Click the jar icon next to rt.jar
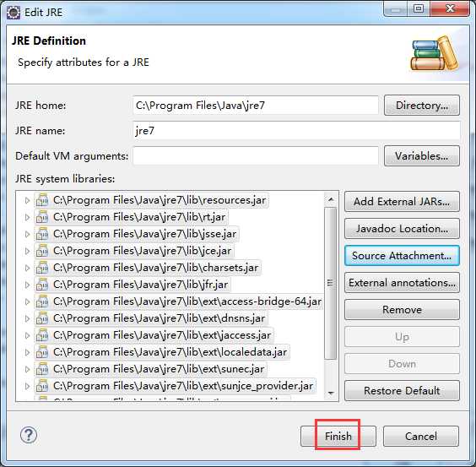 coord(42,217)
